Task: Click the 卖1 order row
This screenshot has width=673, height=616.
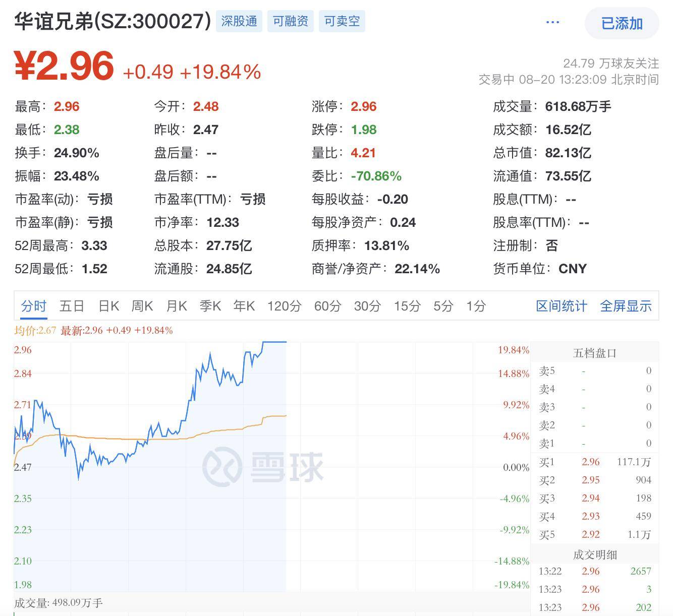Action: [x=595, y=444]
